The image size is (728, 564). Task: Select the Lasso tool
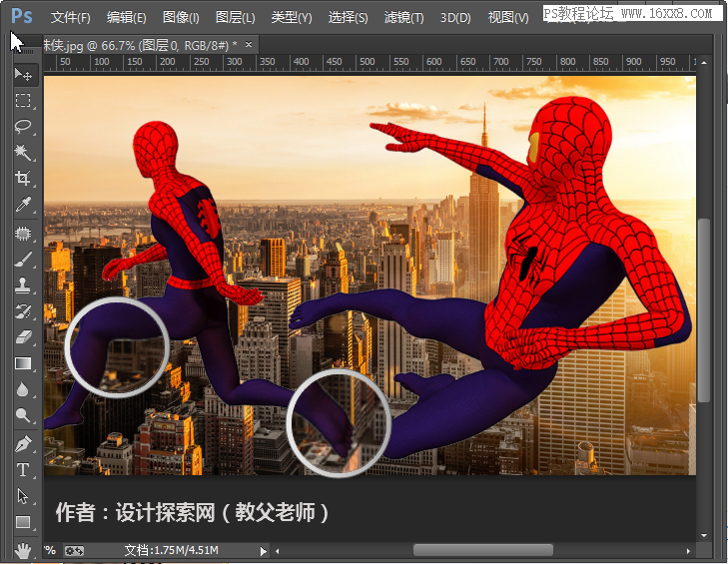tap(23, 126)
